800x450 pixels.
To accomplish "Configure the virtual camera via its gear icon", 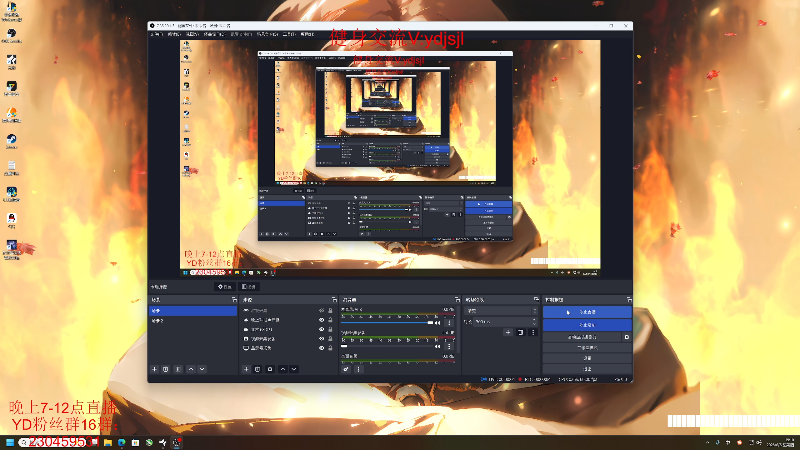I will point(627,337).
